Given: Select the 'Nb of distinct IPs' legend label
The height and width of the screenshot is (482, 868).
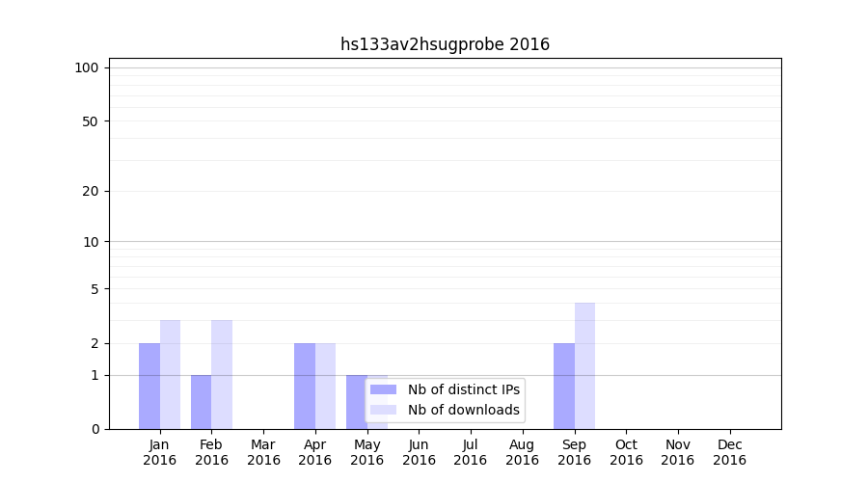Looking at the screenshot, I should click(x=463, y=389).
